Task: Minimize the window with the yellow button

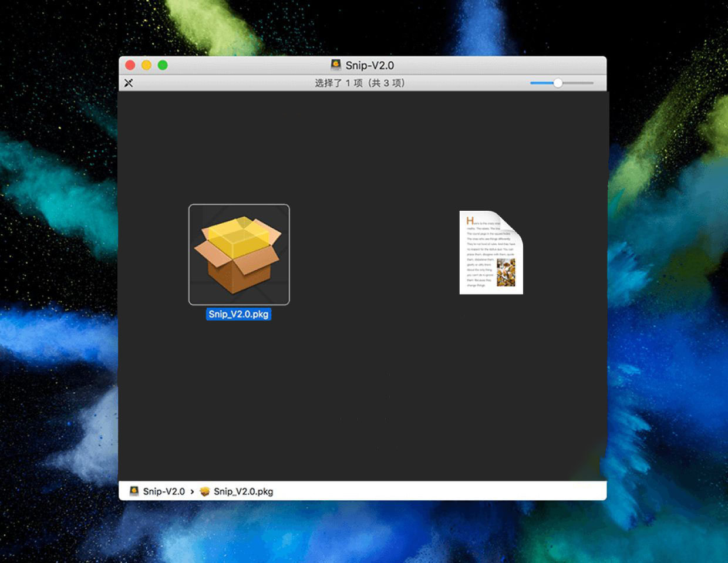Action: 147,65
